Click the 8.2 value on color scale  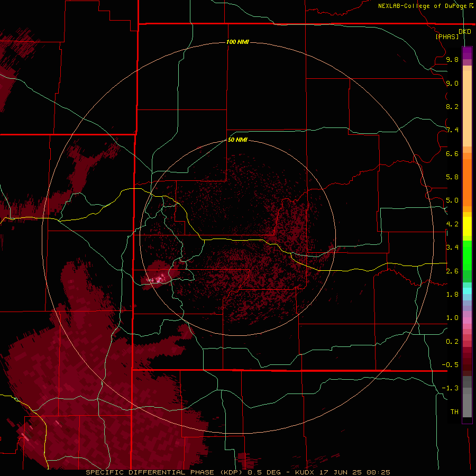click(x=452, y=106)
